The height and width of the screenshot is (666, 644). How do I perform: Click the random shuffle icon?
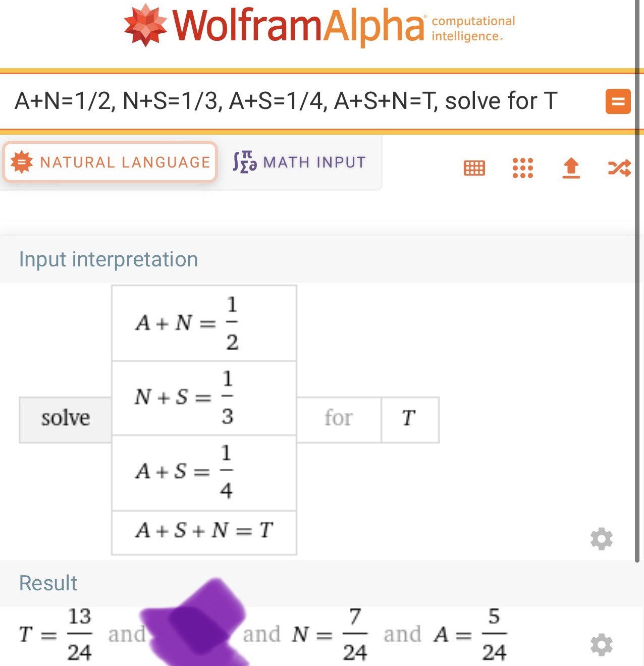pyautogui.click(x=619, y=168)
